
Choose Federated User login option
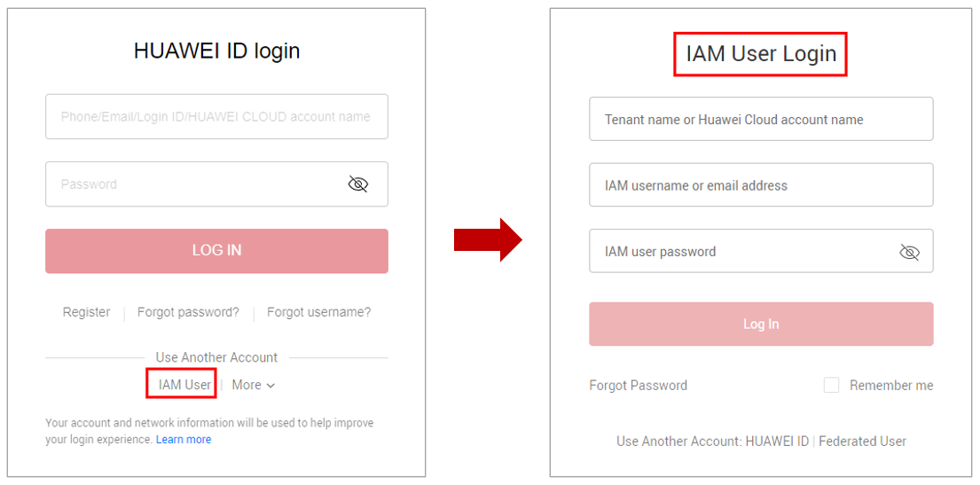click(x=862, y=441)
